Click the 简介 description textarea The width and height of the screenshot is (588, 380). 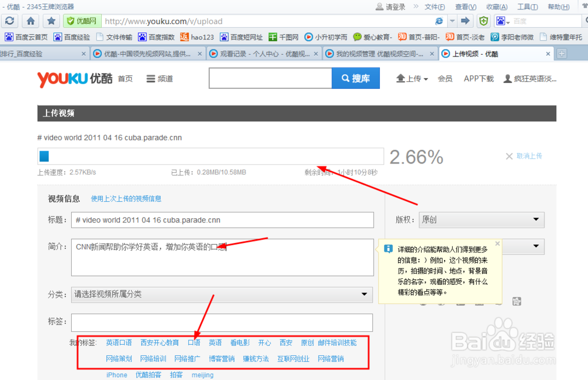222,257
